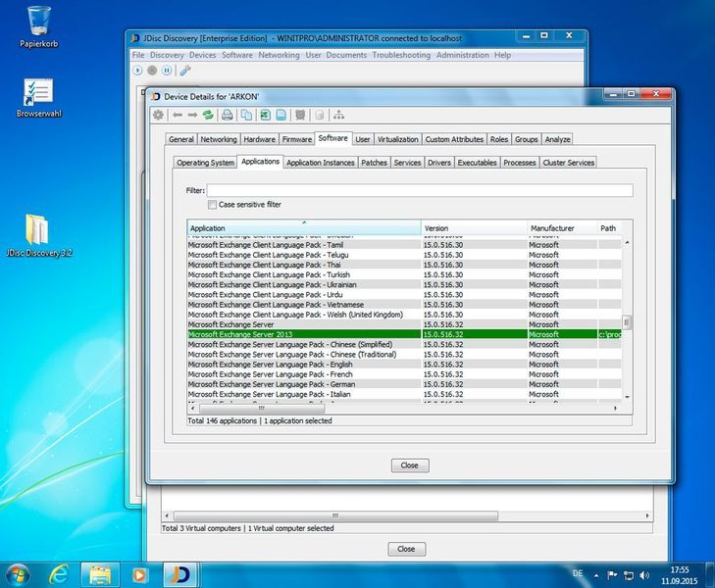Launch Internet Explorer from taskbar

pos(59,575)
